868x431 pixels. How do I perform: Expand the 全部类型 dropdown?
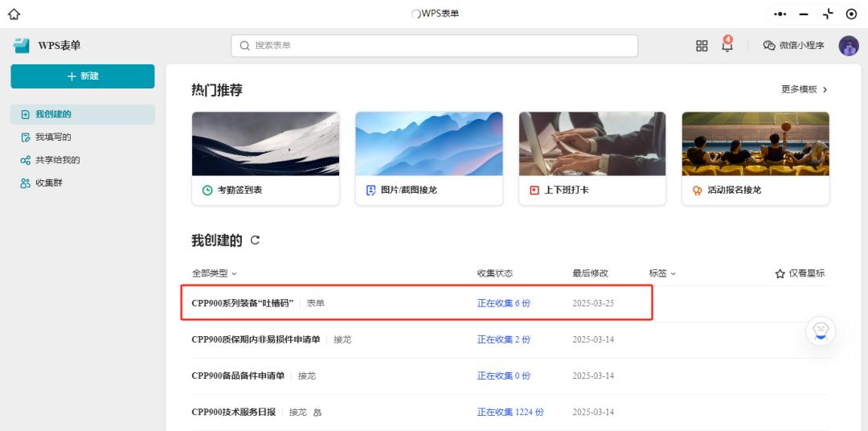[214, 273]
